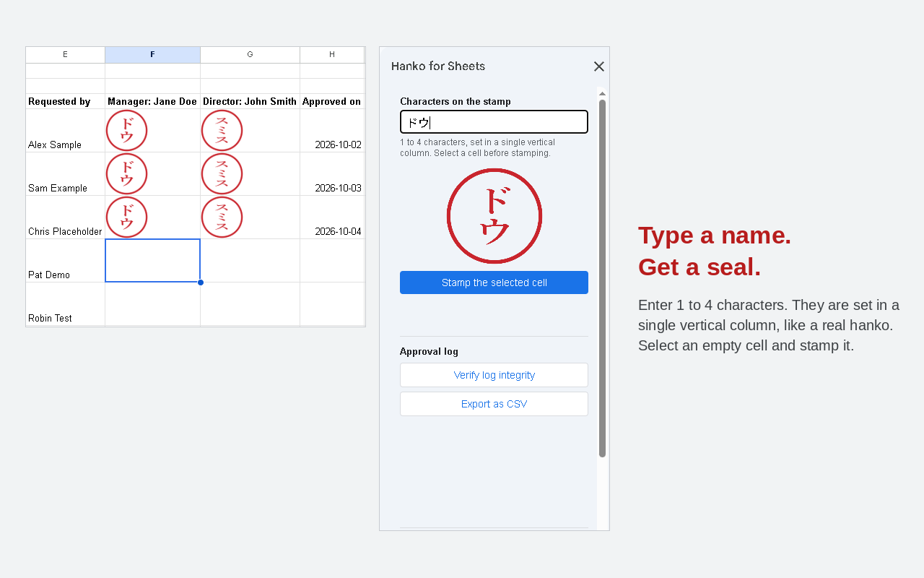Select column G header
Screen dimensions: 924x578
coord(250,55)
